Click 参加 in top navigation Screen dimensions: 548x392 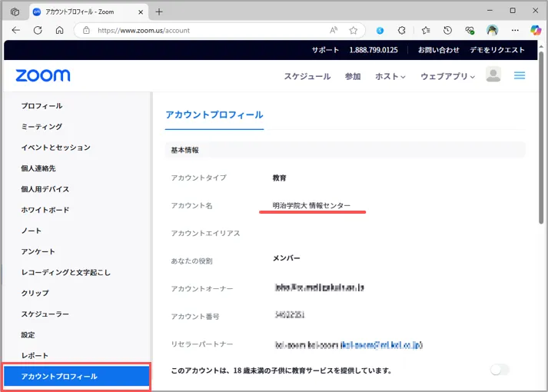point(353,77)
